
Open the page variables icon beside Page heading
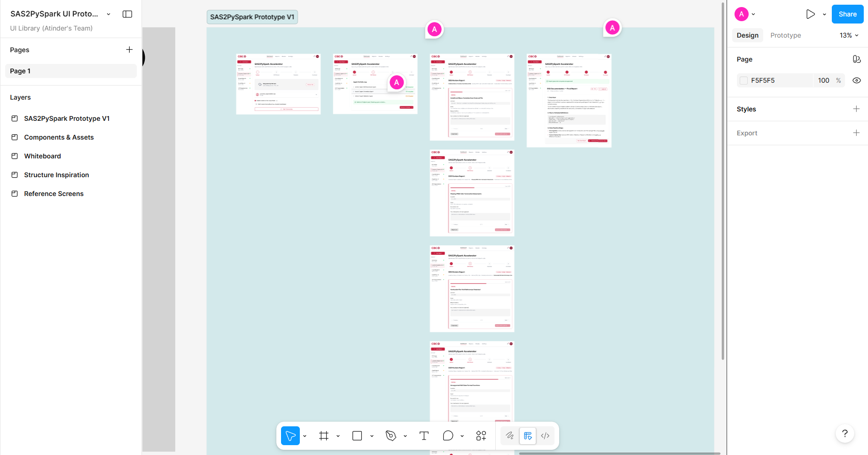[856, 59]
